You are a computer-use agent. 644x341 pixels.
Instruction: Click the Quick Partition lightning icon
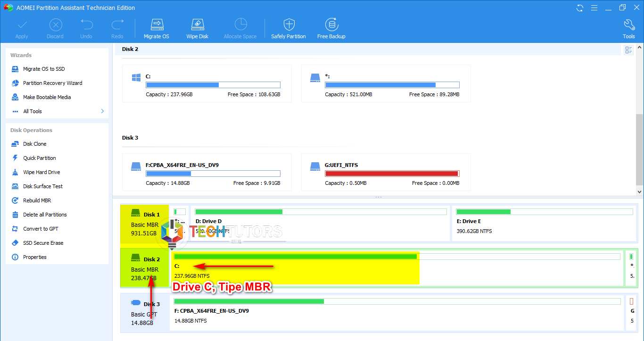(x=15, y=158)
